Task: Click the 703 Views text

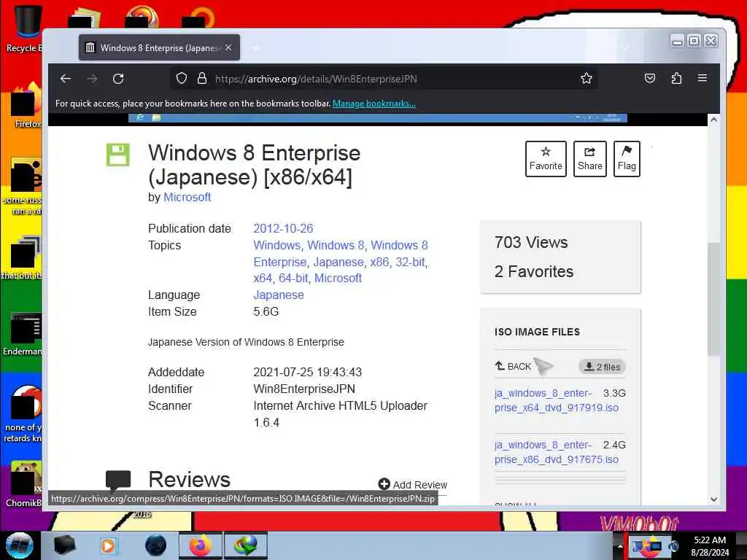Action: point(531,242)
